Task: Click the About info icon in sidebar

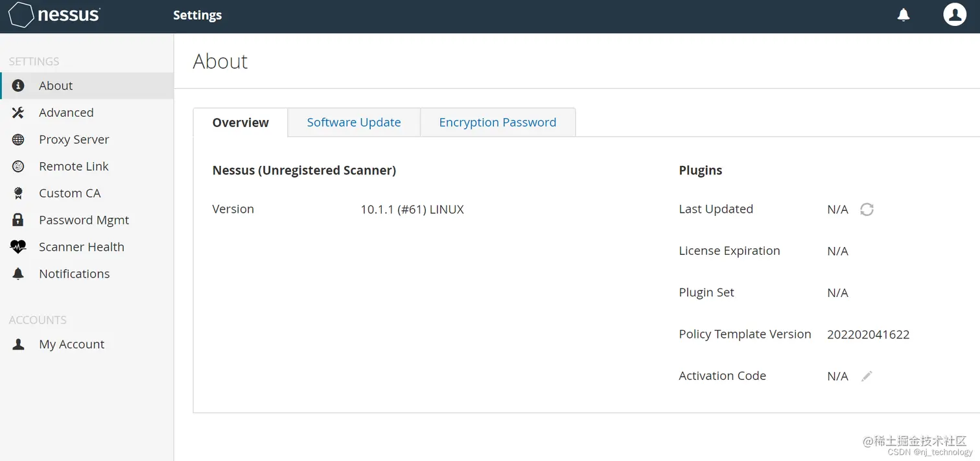Action: 18,86
